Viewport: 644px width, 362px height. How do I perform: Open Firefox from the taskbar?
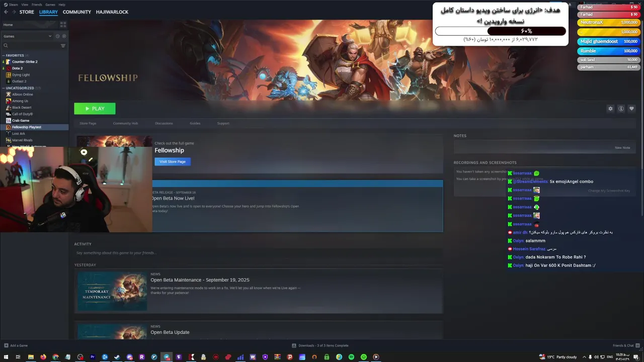[43, 357]
